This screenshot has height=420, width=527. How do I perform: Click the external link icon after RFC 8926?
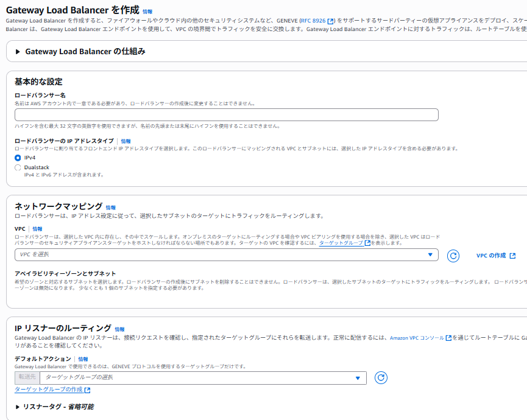click(330, 21)
